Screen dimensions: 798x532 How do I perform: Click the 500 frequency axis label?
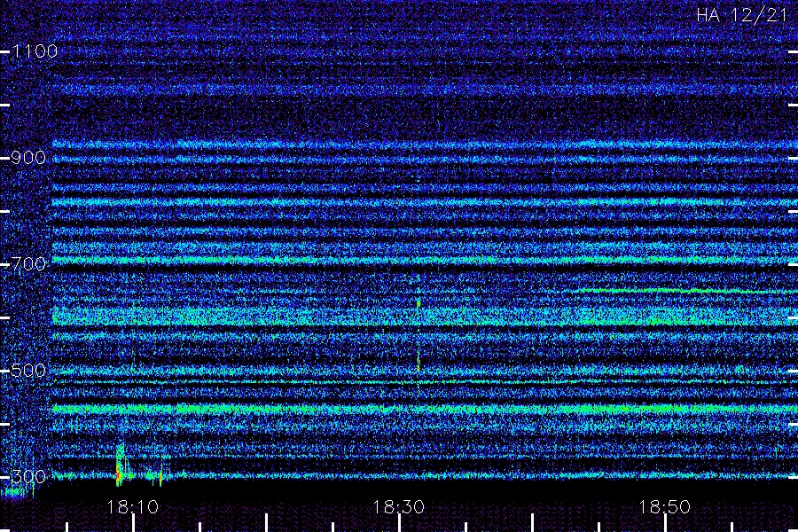(28, 371)
